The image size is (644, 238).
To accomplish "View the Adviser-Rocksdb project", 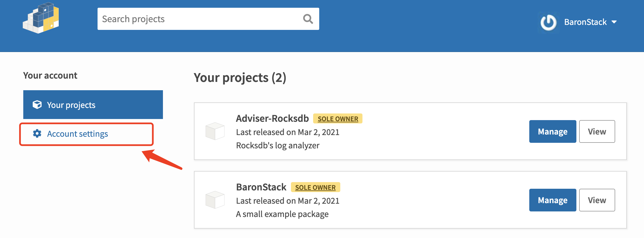I will pos(597,131).
